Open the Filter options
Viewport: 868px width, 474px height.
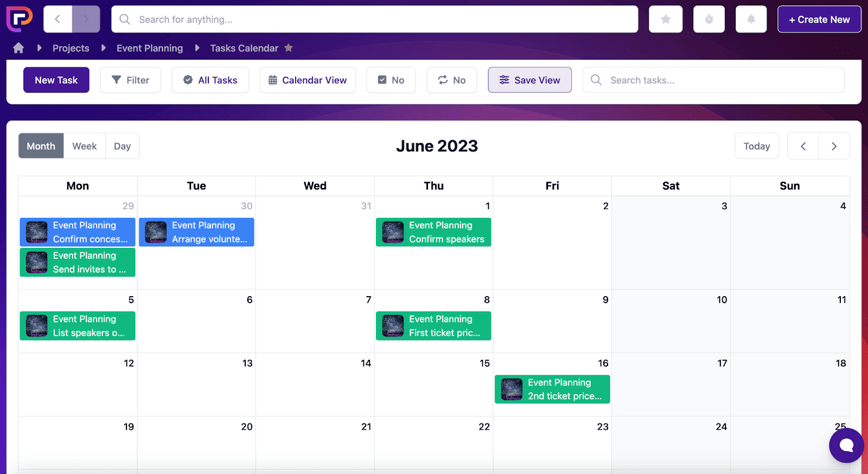tap(131, 80)
